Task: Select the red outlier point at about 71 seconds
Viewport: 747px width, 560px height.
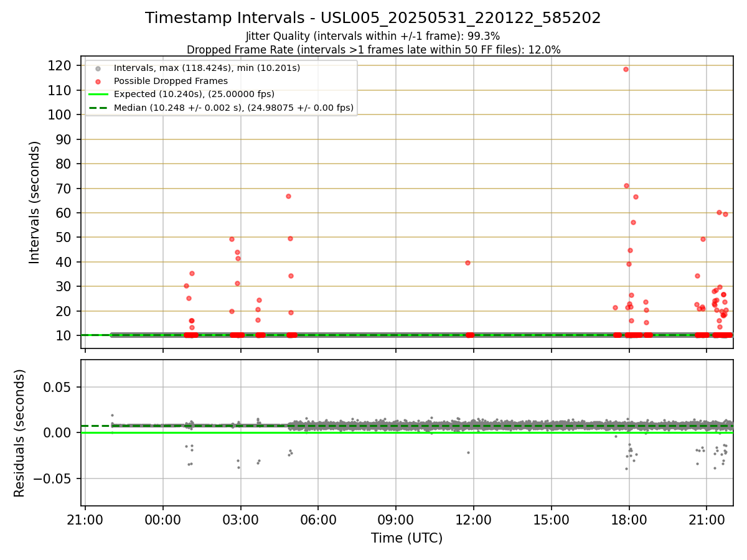Action: click(x=626, y=185)
